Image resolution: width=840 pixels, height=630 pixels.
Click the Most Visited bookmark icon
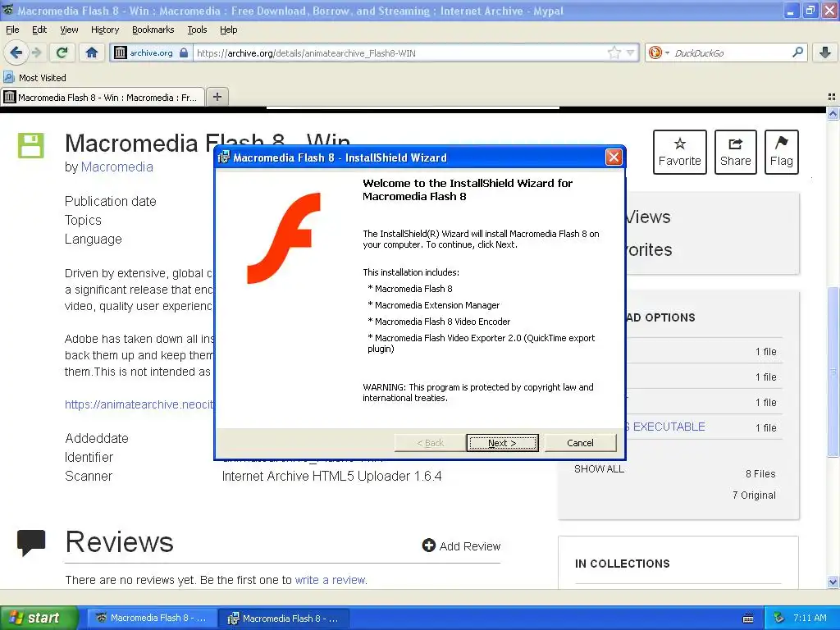pyautogui.click(x=8, y=77)
